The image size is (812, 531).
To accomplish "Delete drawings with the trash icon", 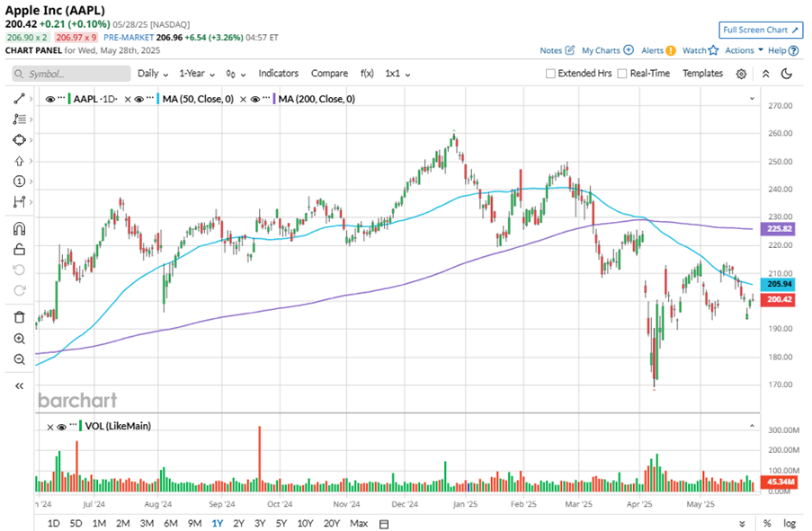I will 19,317.
